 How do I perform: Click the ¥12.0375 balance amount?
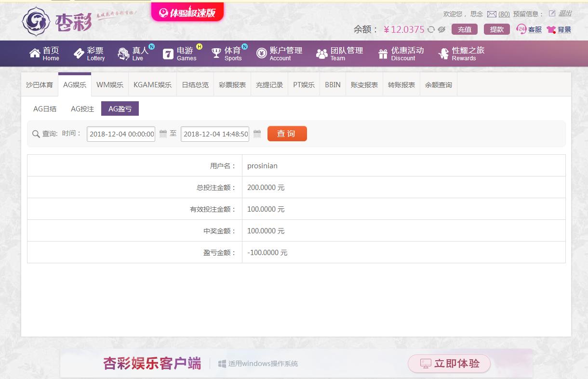coord(404,29)
